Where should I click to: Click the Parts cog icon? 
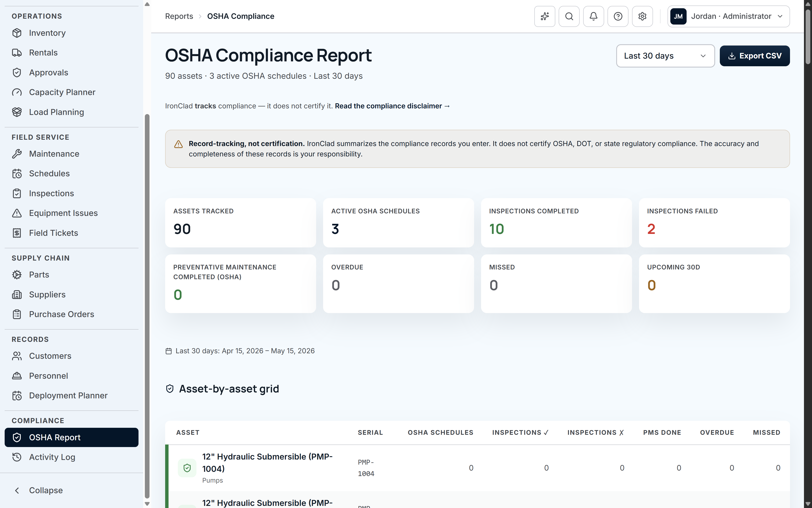point(17,275)
